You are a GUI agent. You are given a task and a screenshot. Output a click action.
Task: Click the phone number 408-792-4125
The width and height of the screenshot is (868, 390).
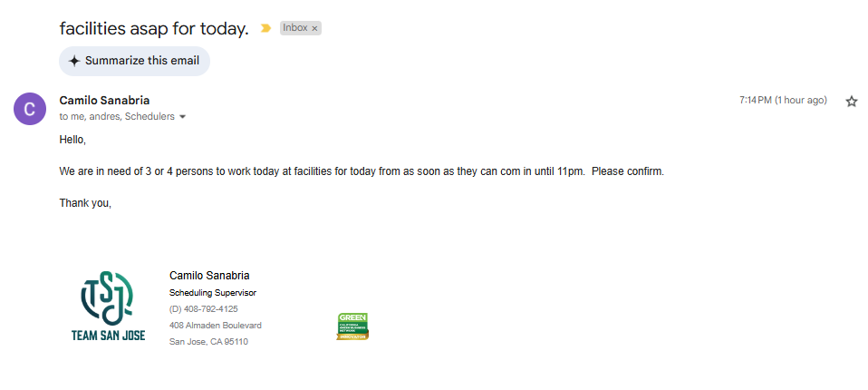(204, 309)
